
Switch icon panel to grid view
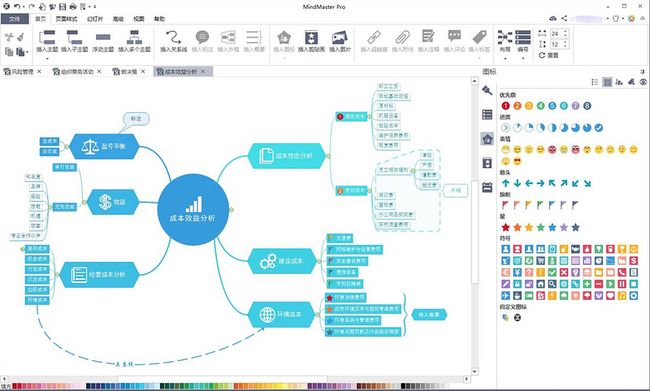[607, 82]
